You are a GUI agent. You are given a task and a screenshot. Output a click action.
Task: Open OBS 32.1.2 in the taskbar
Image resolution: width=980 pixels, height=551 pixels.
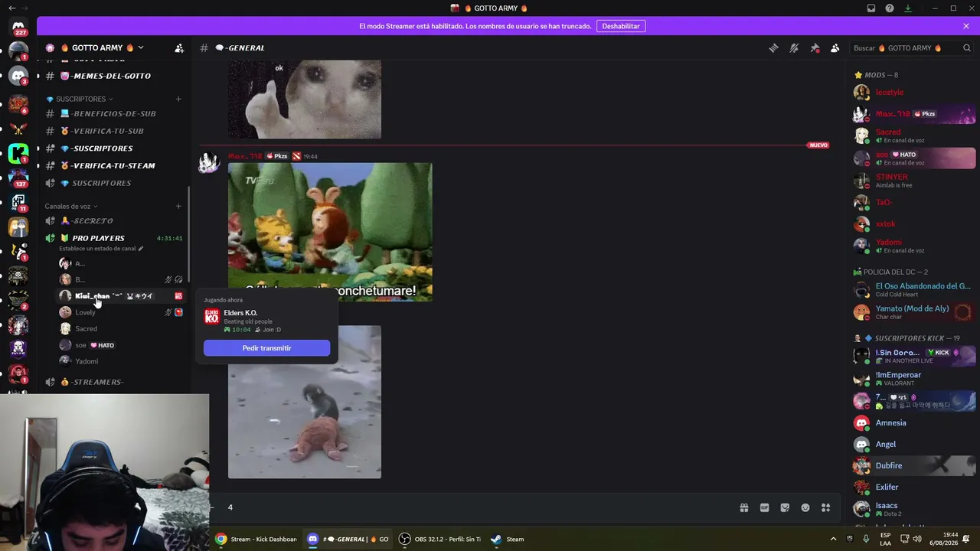(x=440, y=539)
